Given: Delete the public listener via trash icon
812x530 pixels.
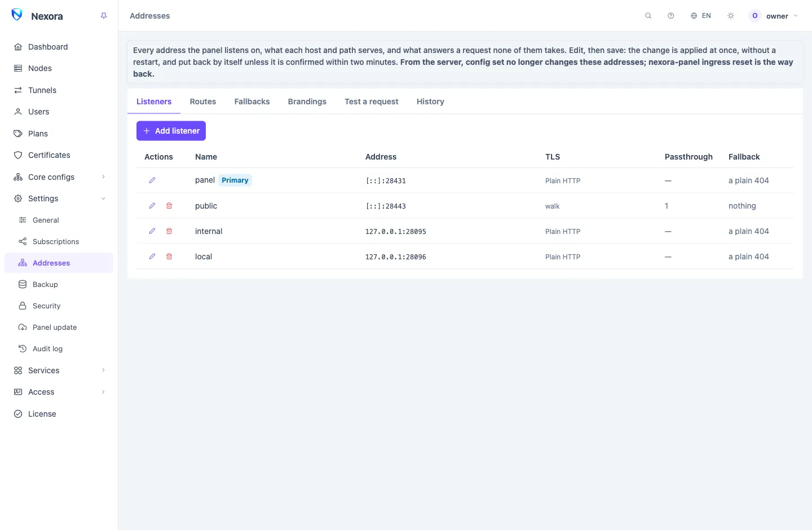Looking at the screenshot, I should click(169, 206).
